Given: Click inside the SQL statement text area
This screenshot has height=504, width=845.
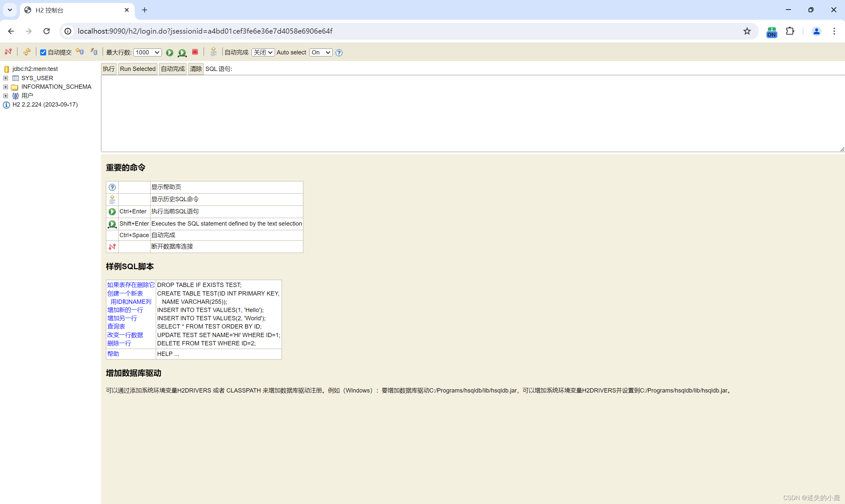Looking at the screenshot, I should pyautogui.click(x=473, y=113).
